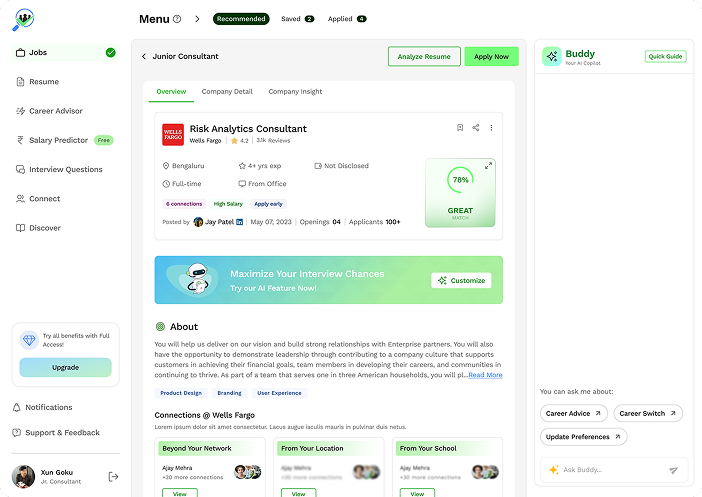Open Jay Patel's LinkedIn icon

[x=240, y=222]
